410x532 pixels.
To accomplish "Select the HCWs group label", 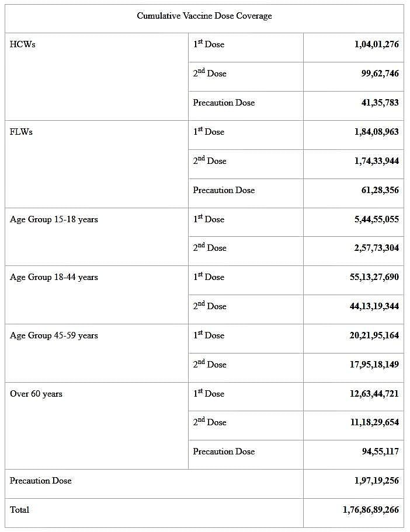I will 23,44.
